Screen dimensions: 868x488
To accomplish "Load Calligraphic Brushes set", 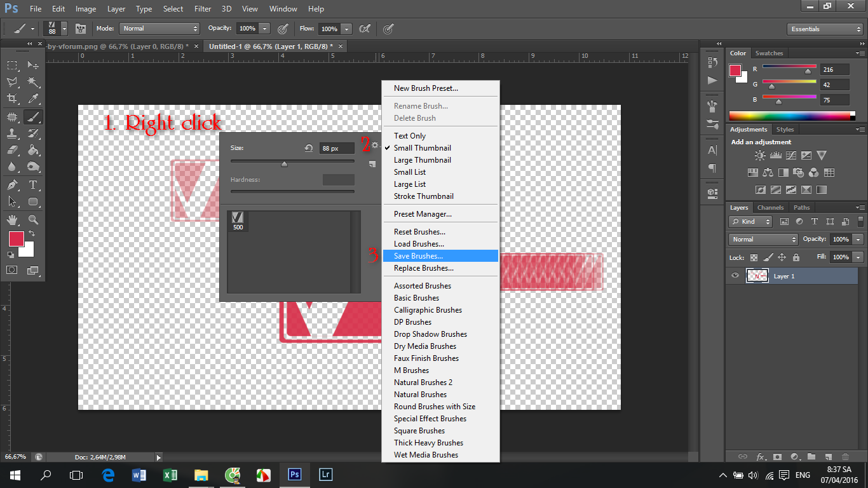I will click(440, 309).
